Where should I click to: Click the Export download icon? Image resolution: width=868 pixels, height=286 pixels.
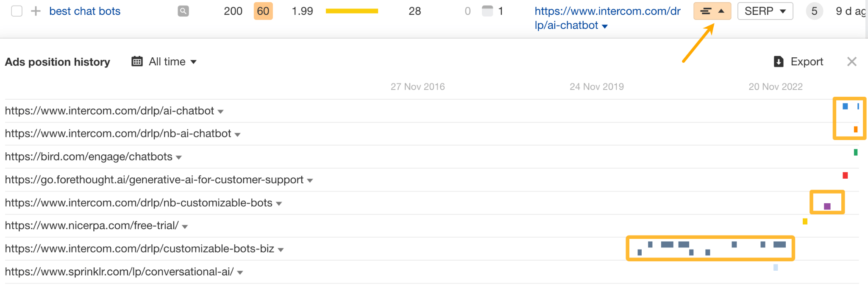pyautogui.click(x=779, y=62)
